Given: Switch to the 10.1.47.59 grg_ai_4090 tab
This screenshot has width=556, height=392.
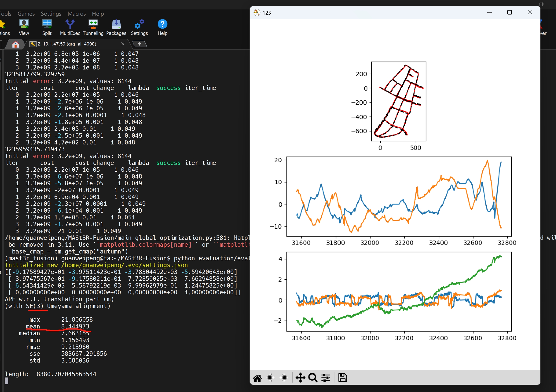Looking at the screenshot, I should (x=67, y=44).
